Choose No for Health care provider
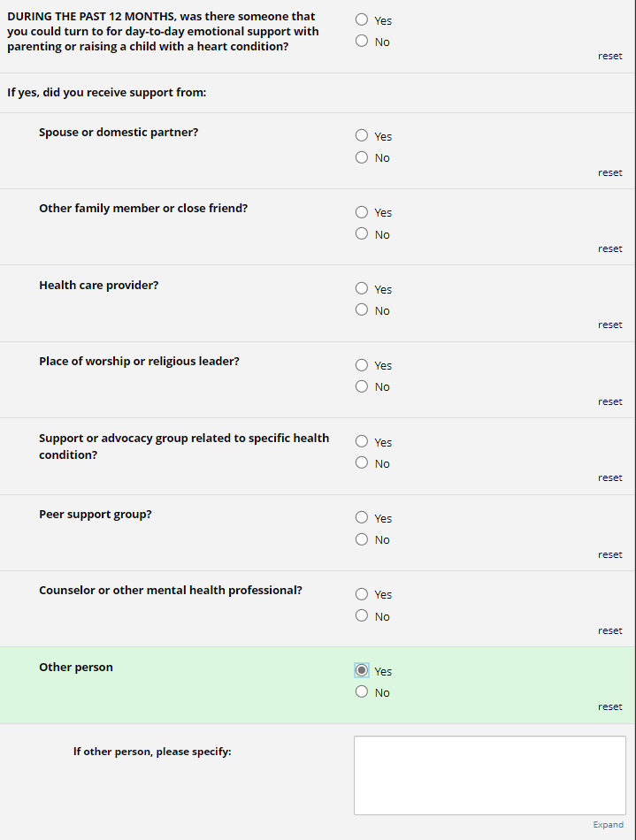 click(362, 310)
